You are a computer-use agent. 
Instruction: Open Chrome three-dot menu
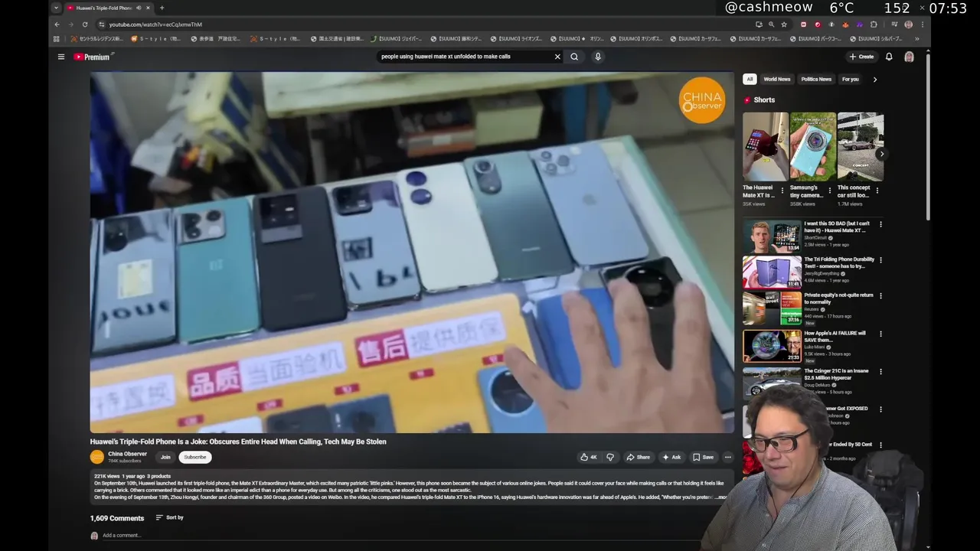tap(922, 24)
